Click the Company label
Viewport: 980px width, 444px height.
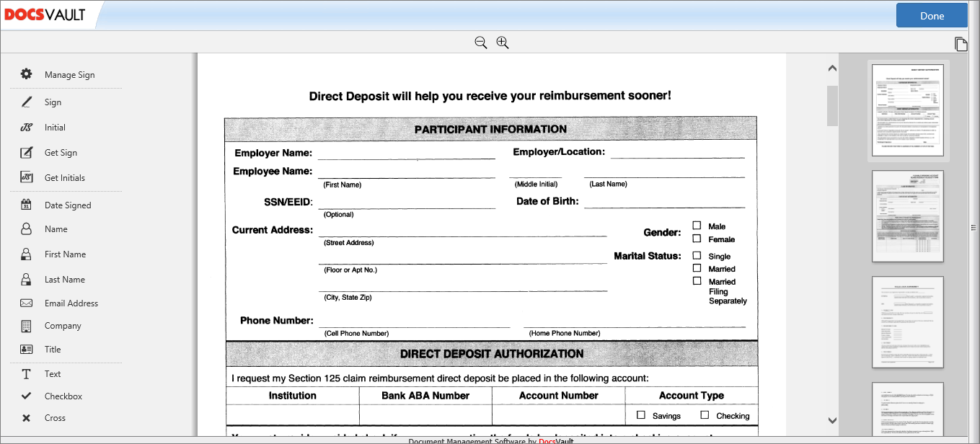tap(63, 326)
